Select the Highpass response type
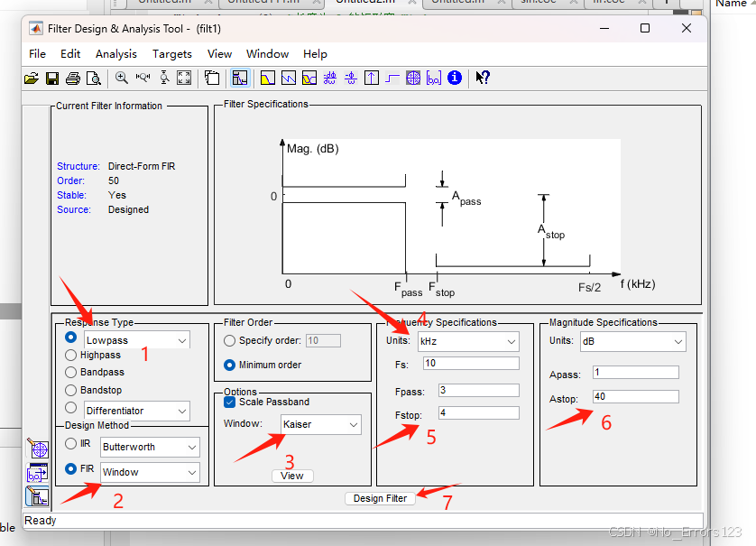Image resolution: width=756 pixels, height=546 pixels. tap(73, 355)
